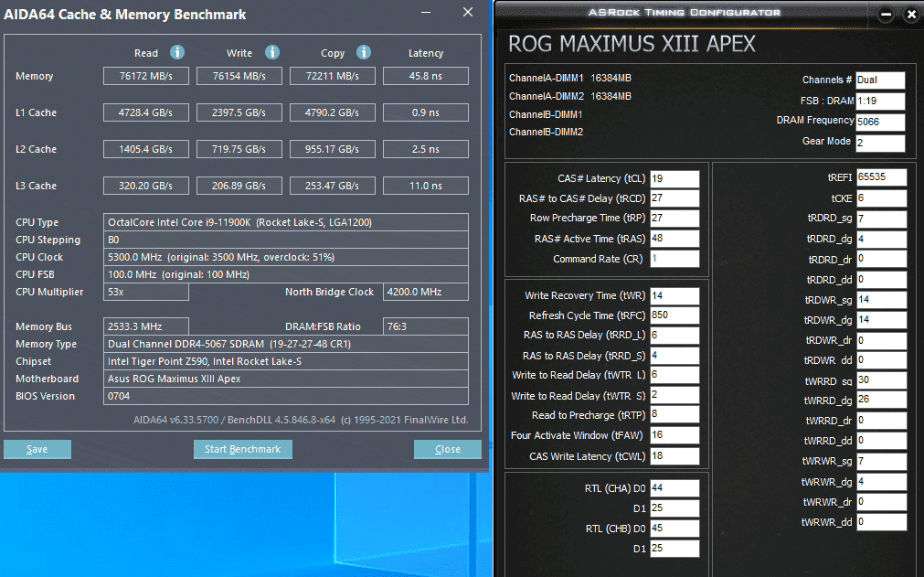Click the RAS# to CAS# Delay (tRCD) field

(674, 198)
